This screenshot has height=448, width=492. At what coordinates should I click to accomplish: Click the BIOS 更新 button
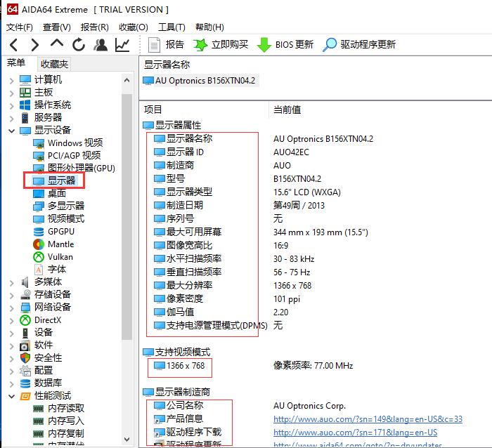(x=285, y=45)
